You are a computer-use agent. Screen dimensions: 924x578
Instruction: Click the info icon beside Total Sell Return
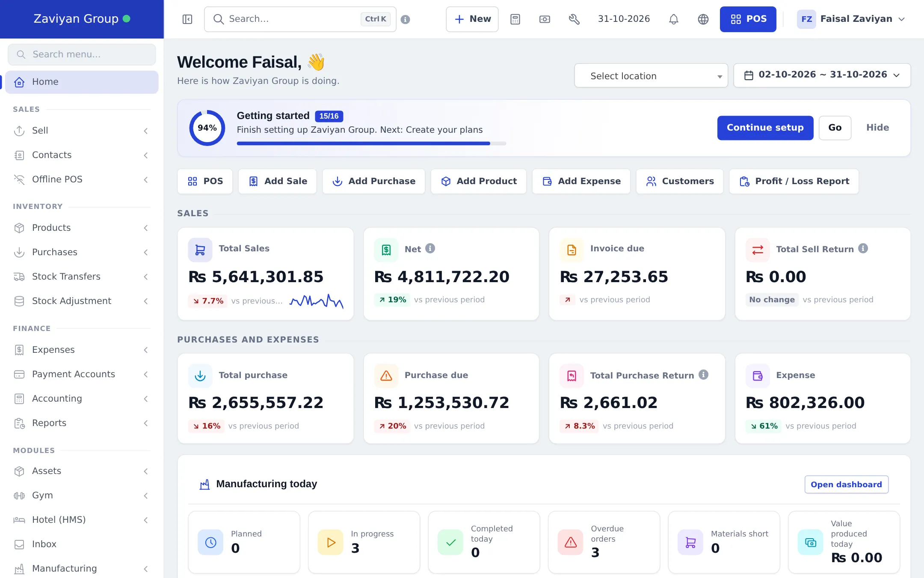863,248
